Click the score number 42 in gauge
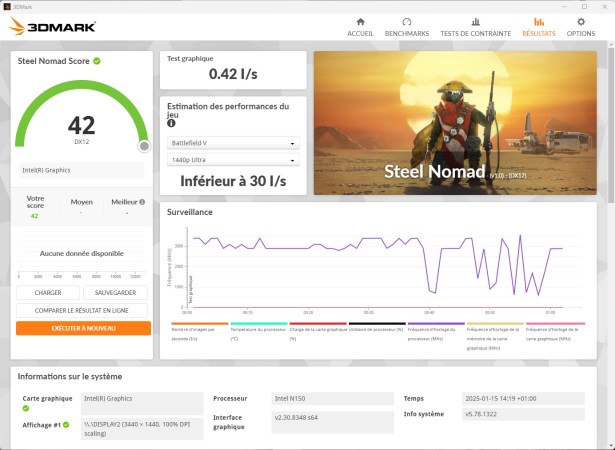 pos(82,126)
